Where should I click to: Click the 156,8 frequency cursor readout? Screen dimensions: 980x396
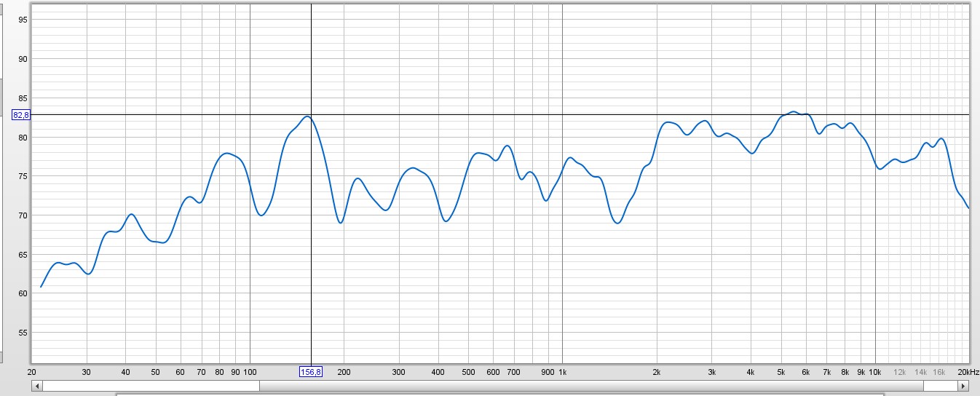[x=311, y=372]
